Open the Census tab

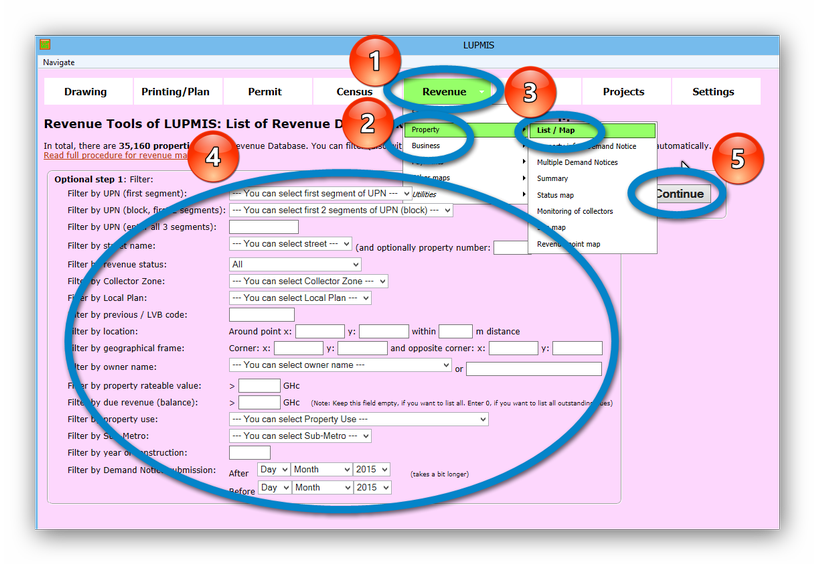tap(354, 92)
